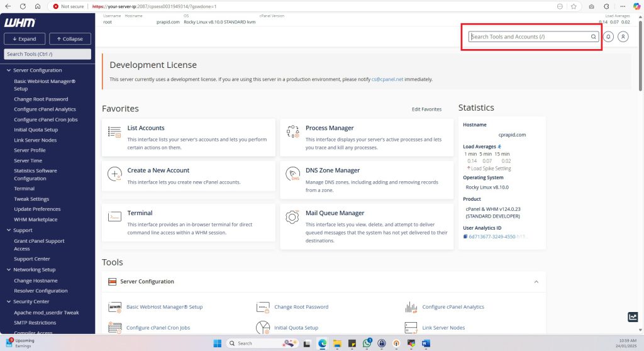Focus the Search Tools and Accounts field
The width and height of the screenshot is (644, 351).
coord(530,36)
